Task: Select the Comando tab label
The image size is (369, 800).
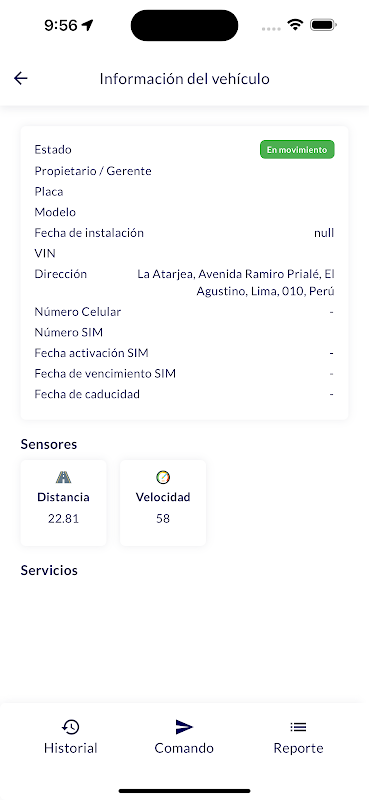Action: [x=184, y=748]
